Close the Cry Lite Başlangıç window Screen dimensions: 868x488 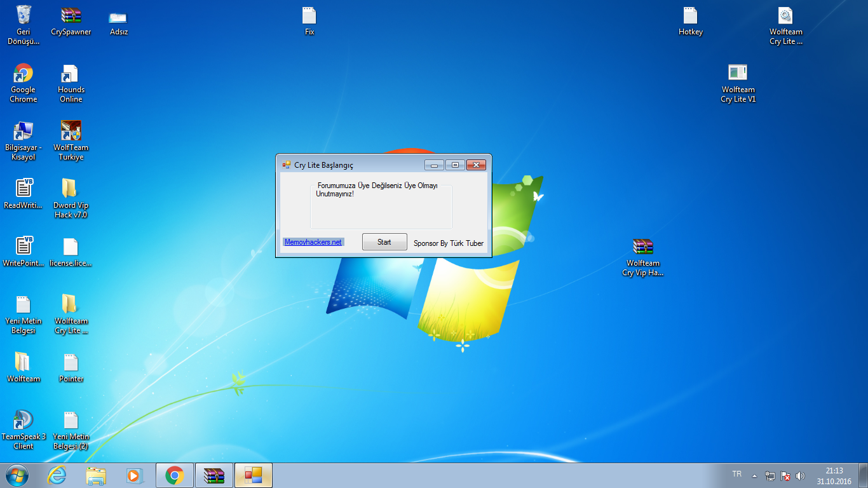(x=476, y=165)
